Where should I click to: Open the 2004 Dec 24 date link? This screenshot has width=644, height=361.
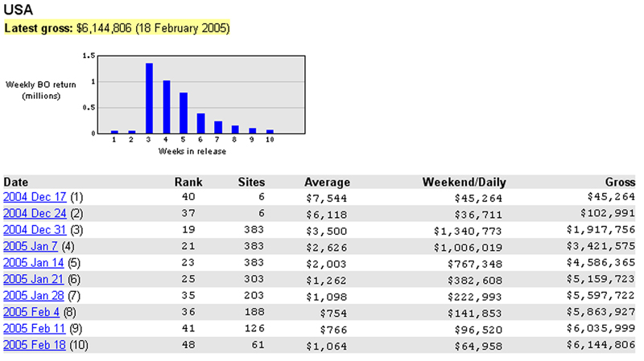(35, 214)
